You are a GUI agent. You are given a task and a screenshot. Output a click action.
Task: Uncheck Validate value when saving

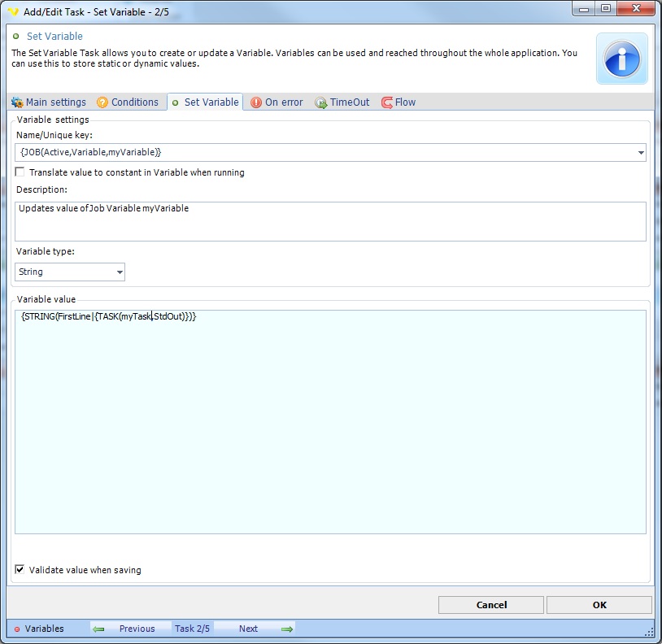pyautogui.click(x=20, y=570)
